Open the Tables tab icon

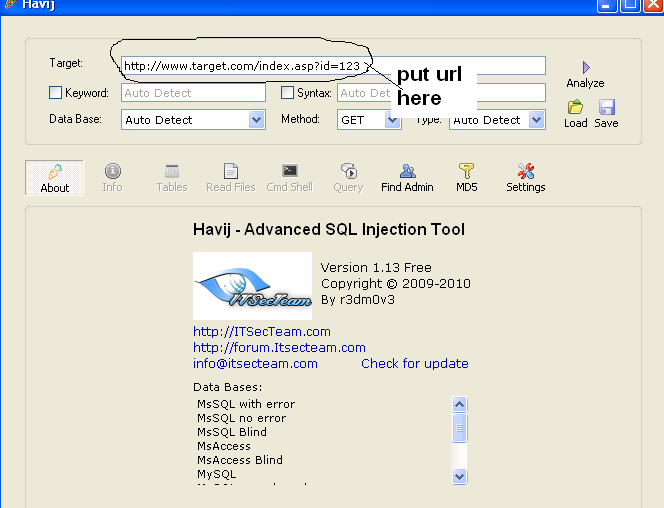(x=172, y=171)
